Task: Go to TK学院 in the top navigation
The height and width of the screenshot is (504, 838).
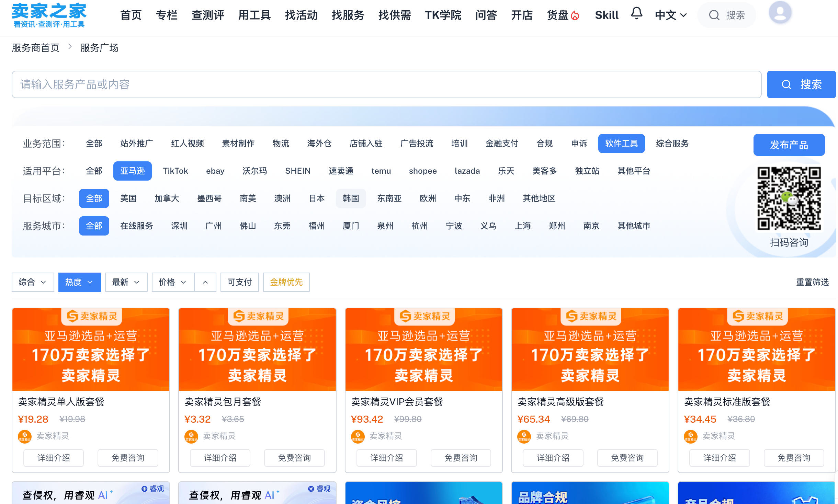Action: point(443,15)
